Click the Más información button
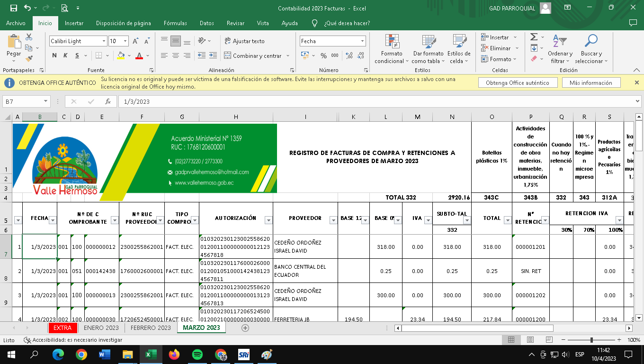Viewport: 644px width, 364px height. click(590, 83)
